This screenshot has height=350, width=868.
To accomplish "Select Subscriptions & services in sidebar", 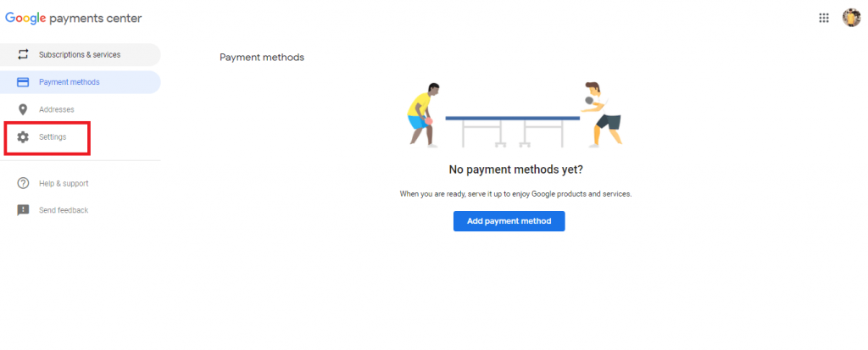I will (81, 55).
